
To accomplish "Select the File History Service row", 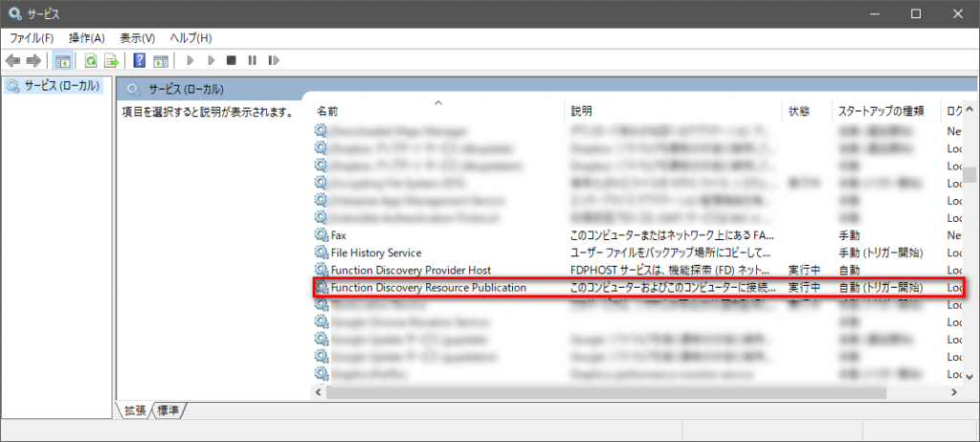I will (375, 253).
